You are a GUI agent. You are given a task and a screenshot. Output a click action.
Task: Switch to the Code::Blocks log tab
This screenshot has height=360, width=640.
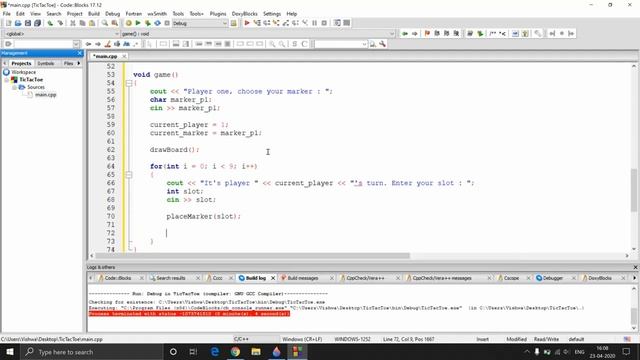click(x=118, y=278)
